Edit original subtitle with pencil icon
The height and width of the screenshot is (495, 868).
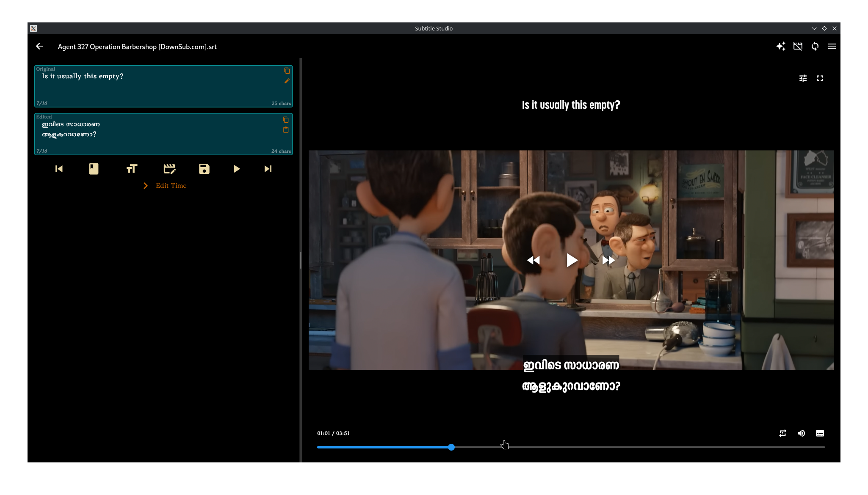point(287,81)
